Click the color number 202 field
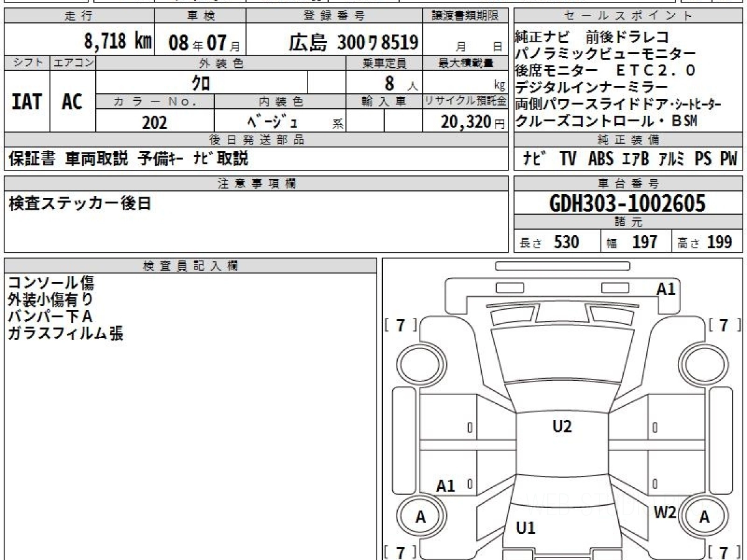The height and width of the screenshot is (560, 747). coord(154,123)
